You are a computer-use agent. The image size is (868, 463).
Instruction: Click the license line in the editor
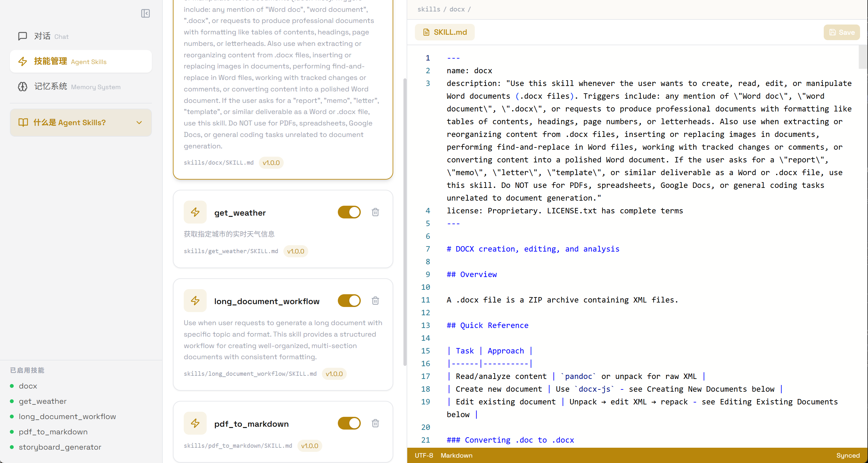[x=565, y=210]
